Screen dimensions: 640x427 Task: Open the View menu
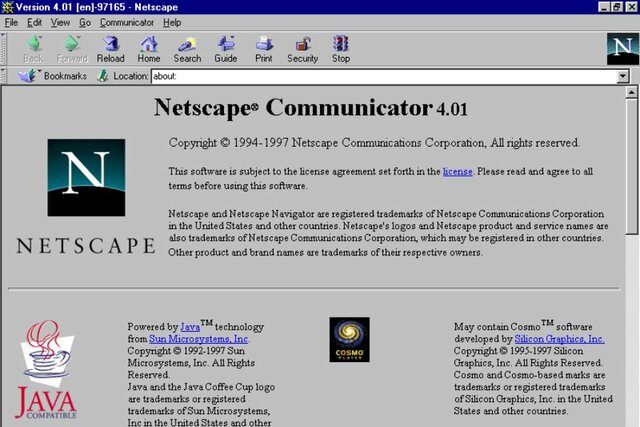(x=60, y=22)
